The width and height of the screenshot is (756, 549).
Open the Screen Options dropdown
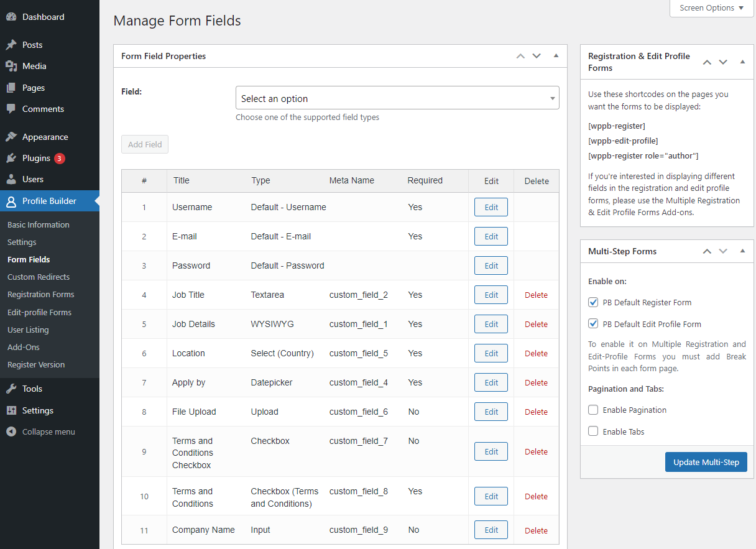tap(711, 8)
